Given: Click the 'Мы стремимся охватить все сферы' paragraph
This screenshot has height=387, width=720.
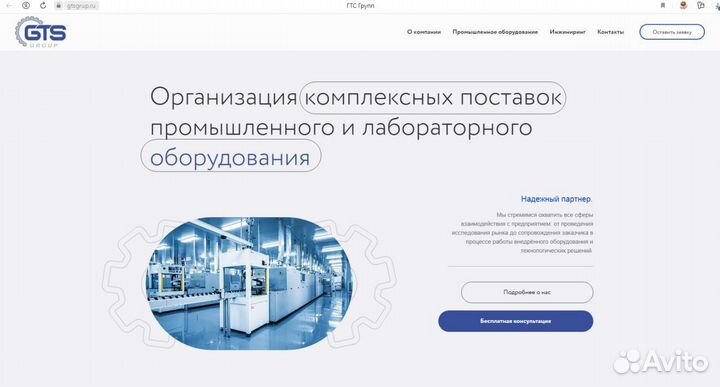Looking at the screenshot, I should click(523, 232).
